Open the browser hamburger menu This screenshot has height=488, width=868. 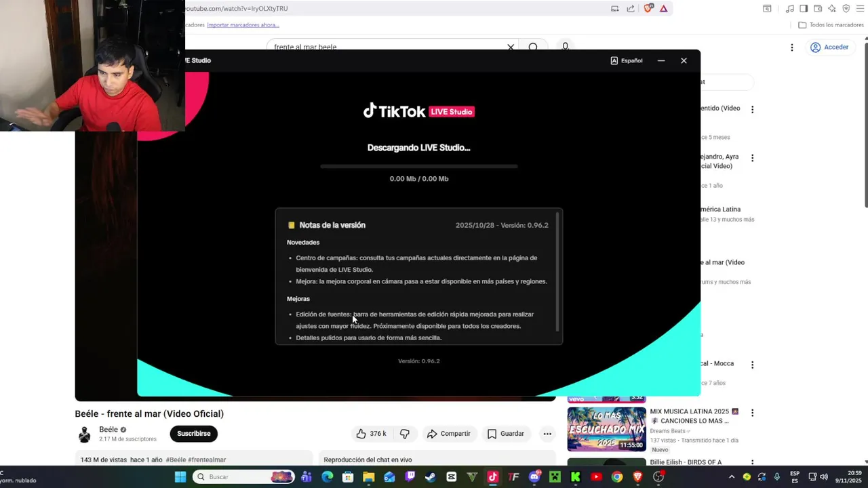pos(860,8)
